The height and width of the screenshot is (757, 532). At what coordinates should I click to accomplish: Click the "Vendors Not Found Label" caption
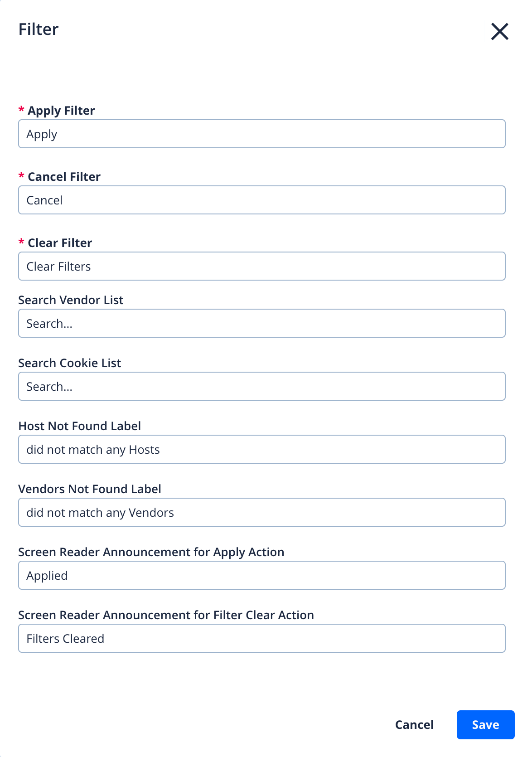click(90, 489)
